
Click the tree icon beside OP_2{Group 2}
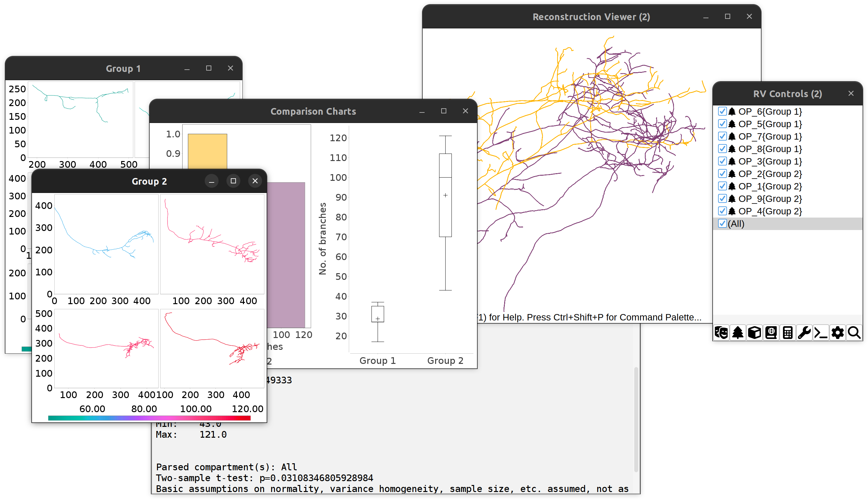tap(732, 174)
